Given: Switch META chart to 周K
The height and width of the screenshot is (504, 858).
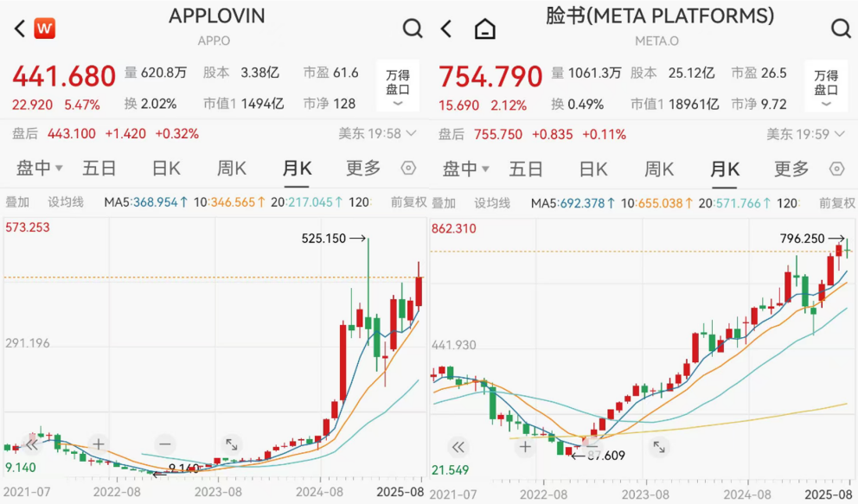Looking at the screenshot, I should click(659, 169).
